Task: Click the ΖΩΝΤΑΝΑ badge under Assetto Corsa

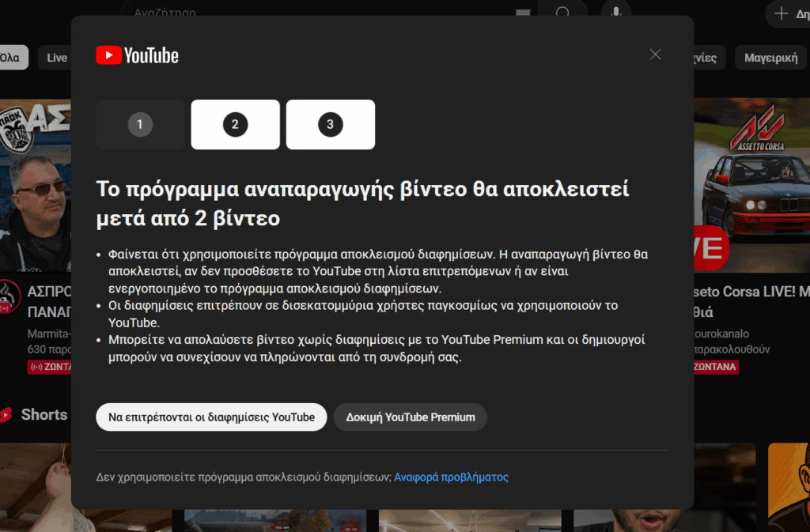Action: [x=715, y=367]
